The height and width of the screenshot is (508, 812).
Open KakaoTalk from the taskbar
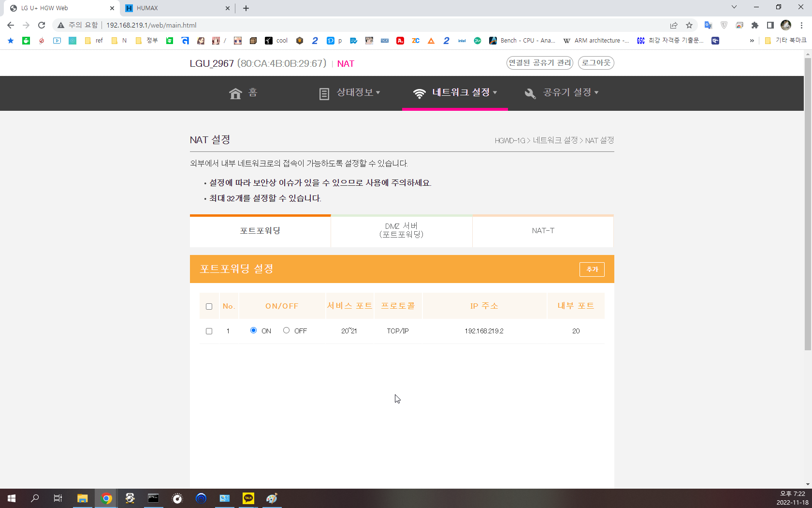(248, 498)
